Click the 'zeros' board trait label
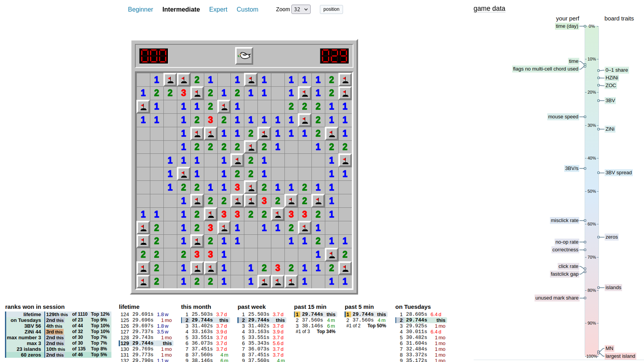 (611, 237)
